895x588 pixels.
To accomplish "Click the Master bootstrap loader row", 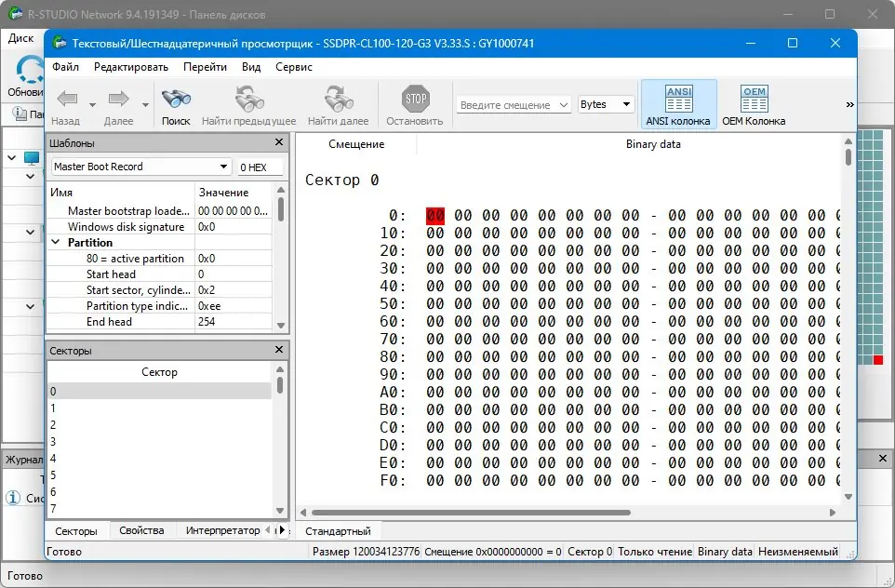I will [160, 210].
